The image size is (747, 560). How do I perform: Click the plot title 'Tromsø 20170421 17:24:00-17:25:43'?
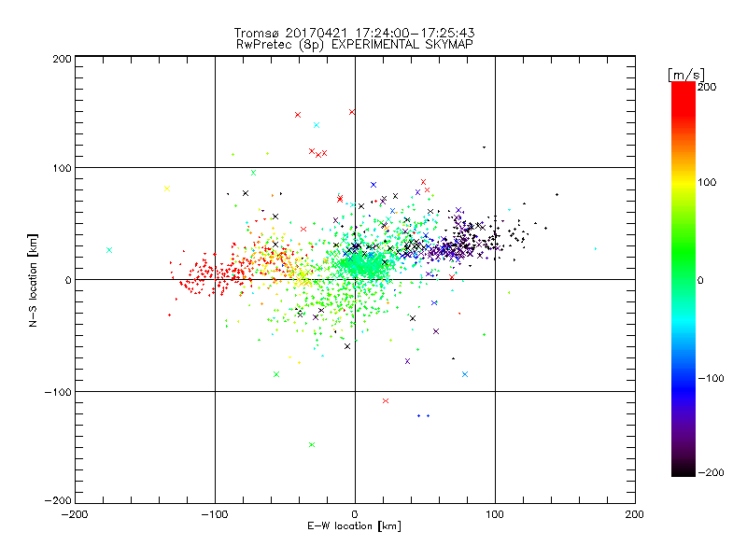354,33
